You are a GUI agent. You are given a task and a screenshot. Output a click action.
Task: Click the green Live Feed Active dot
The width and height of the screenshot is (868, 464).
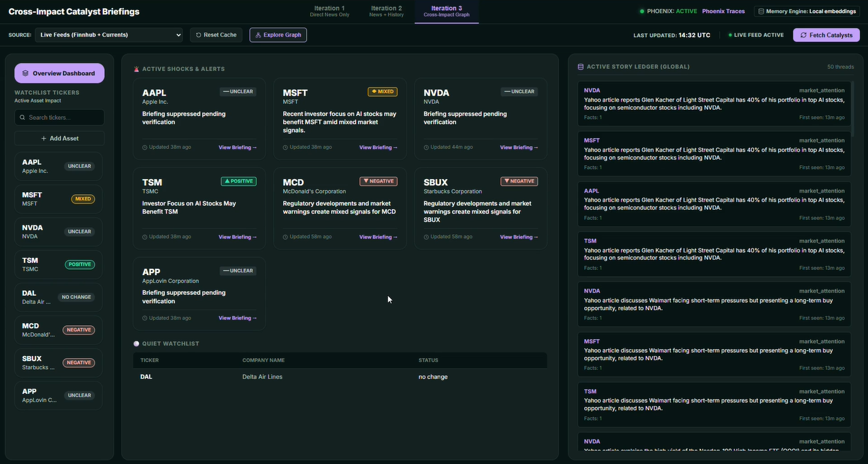tap(730, 35)
